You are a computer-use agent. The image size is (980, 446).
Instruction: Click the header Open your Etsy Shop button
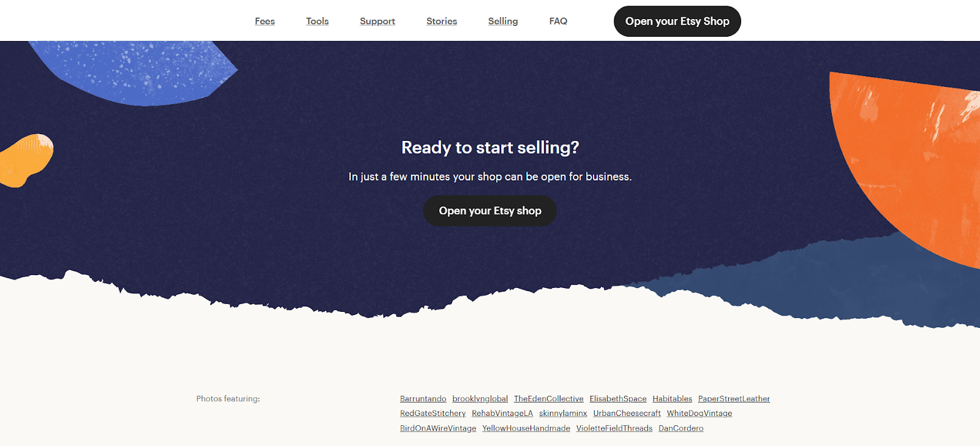[x=677, y=21]
